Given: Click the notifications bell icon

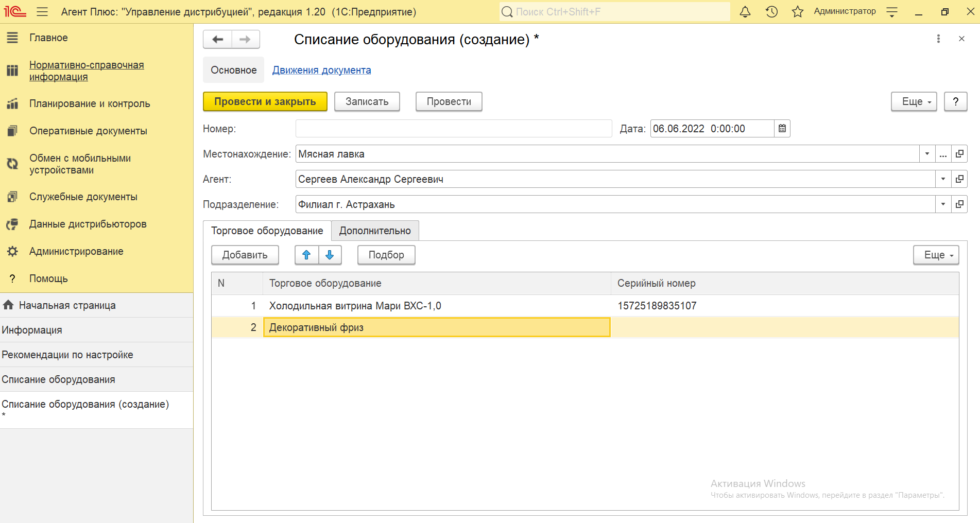Looking at the screenshot, I should [x=745, y=12].
